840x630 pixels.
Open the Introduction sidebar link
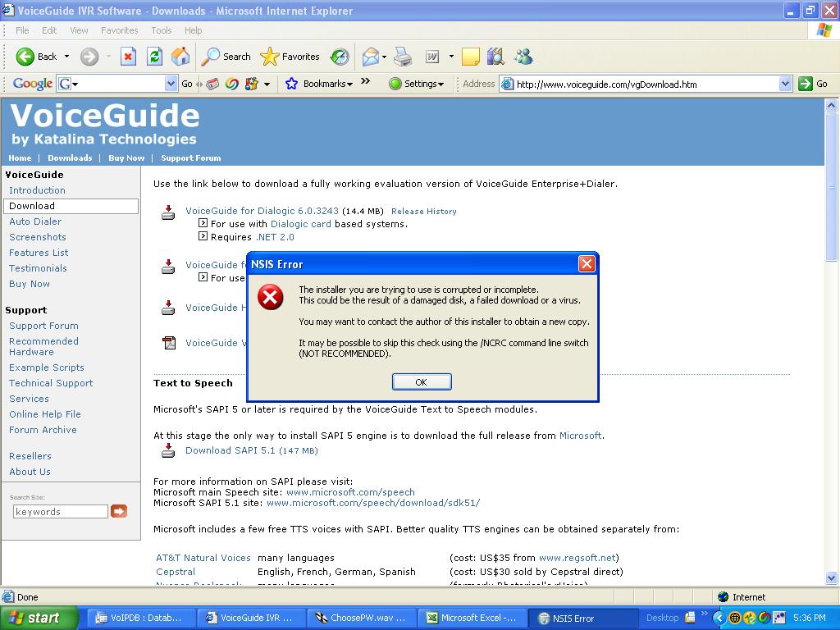pyautogui.click(x=37, y=190)
